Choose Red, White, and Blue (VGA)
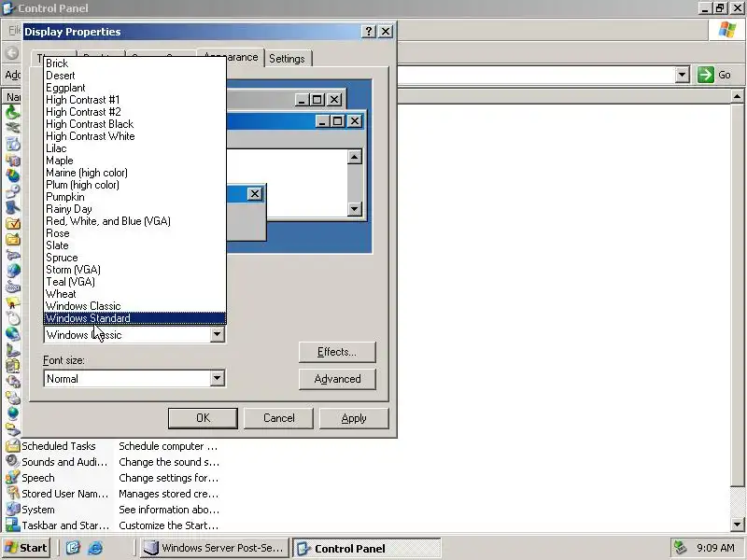The image size is (747, 560). point(134,221)
